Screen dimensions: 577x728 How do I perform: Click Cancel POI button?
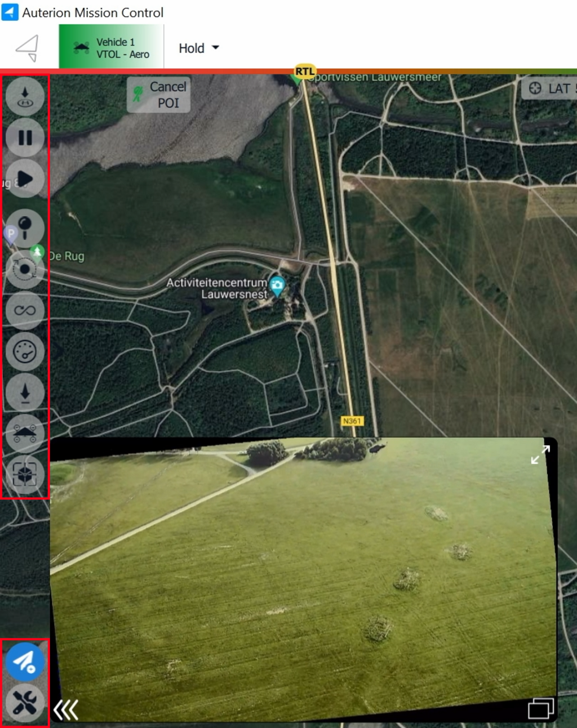point(158,95)
